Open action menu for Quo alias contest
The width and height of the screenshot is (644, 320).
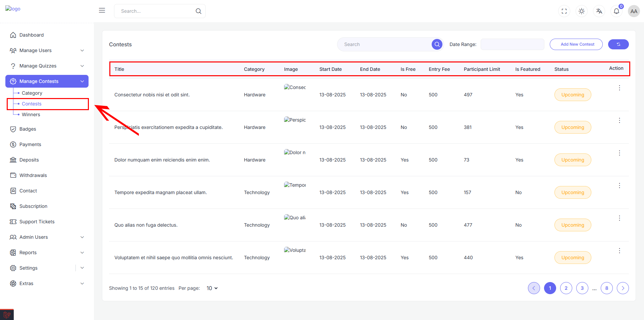(x=620, y=218)
